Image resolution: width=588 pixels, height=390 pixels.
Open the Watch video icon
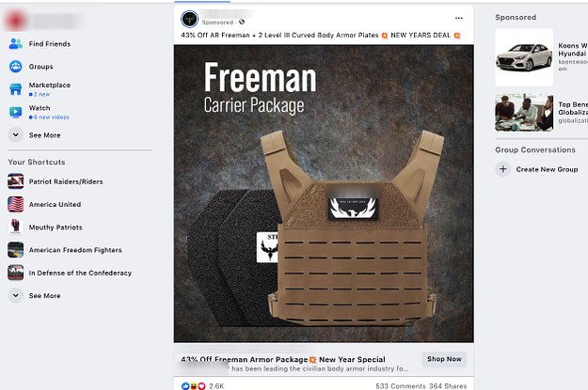tap(16, 112)
